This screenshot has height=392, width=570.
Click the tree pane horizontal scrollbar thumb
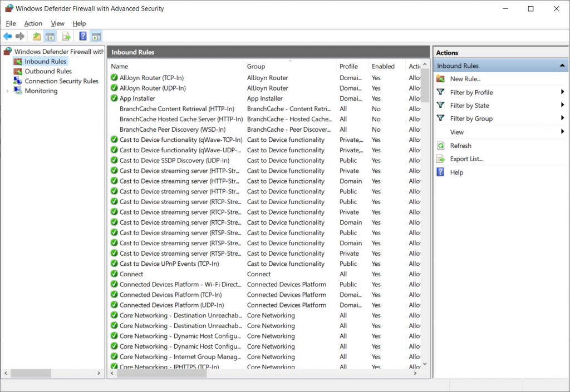[31, 373]
